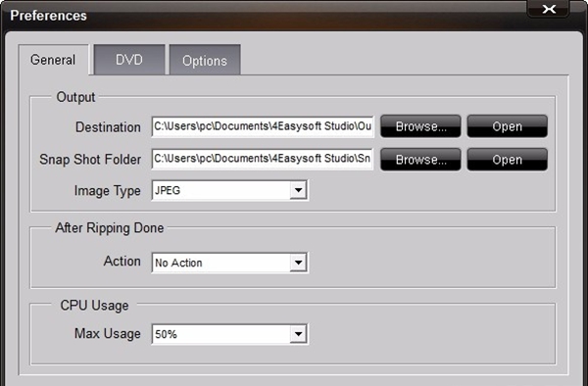Click the Destination path field
The image size is (588, 386).
point(263,126)
